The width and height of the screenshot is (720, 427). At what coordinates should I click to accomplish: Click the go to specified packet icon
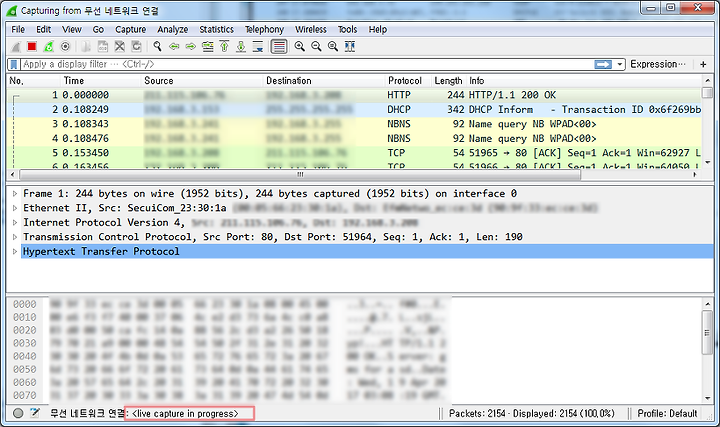click(x=208, y=46)
